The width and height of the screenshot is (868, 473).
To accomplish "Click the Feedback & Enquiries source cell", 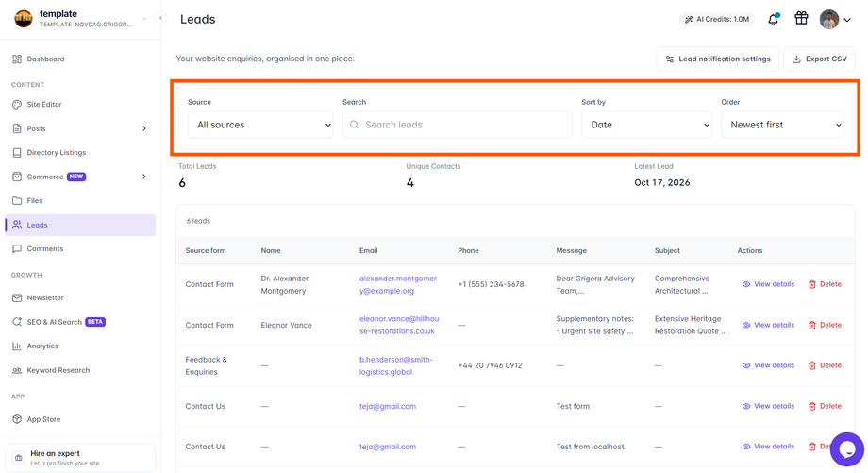I will pyautogui.click(x=206, y=365).
